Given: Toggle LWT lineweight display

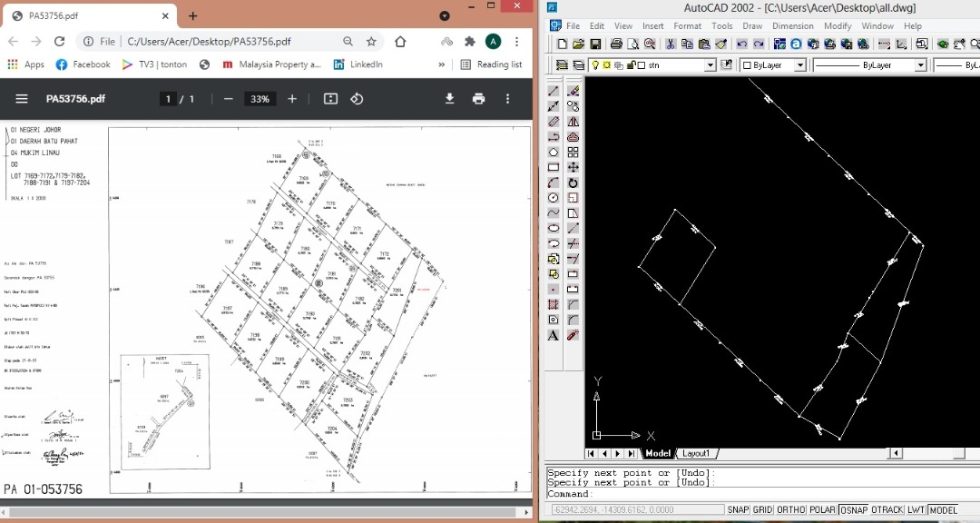Looking at the screenshot, I should pyautogui.click(x=916, y=510).
